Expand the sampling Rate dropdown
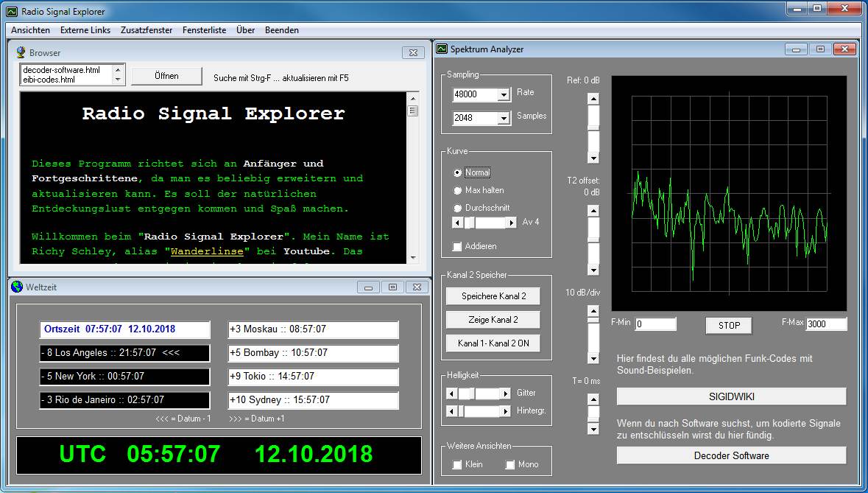868x493 pixels. pyautogui.click(x=504, y=95)
